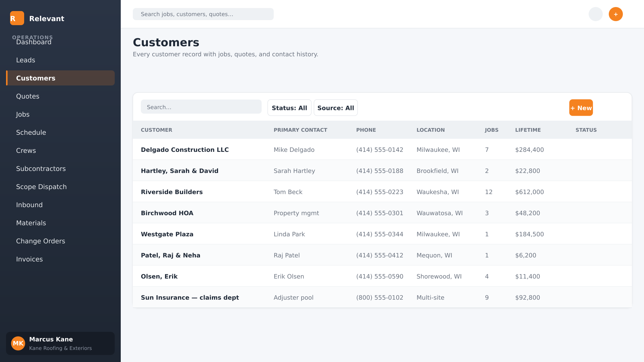
Task: Click contact name Tom Beck
Action: pyautogui.click(x=288, y=192)
